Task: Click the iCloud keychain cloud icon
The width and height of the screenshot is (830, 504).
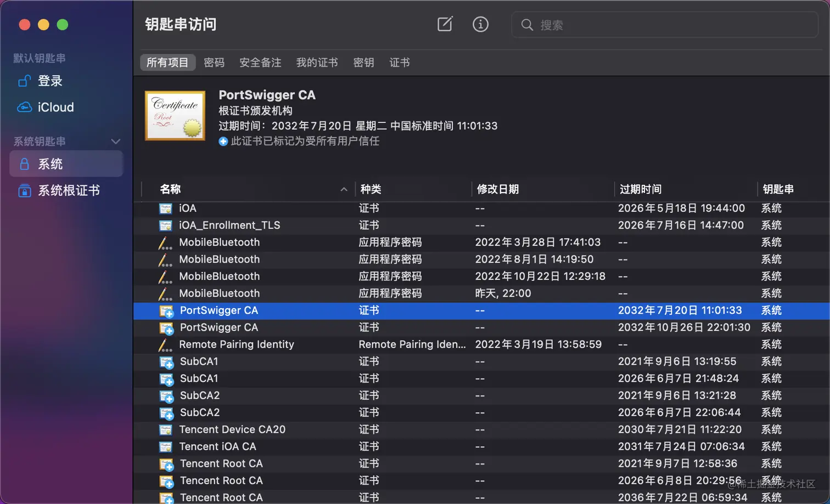Action: click(x=24, y=107)
